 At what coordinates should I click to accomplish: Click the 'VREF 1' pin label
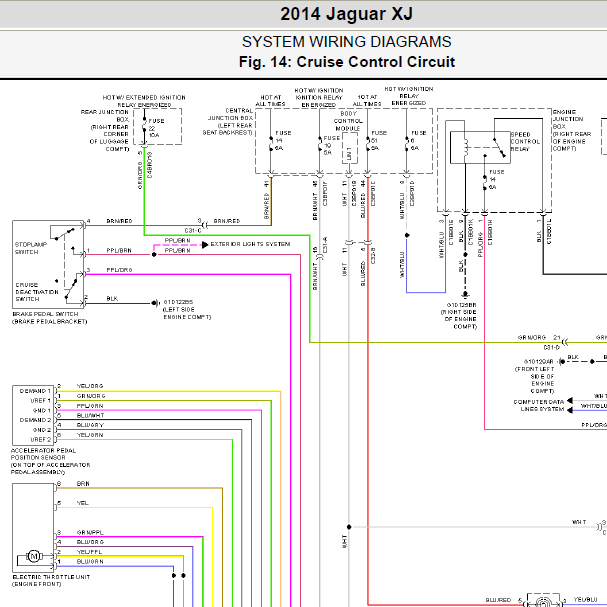(x=40, y=401)
